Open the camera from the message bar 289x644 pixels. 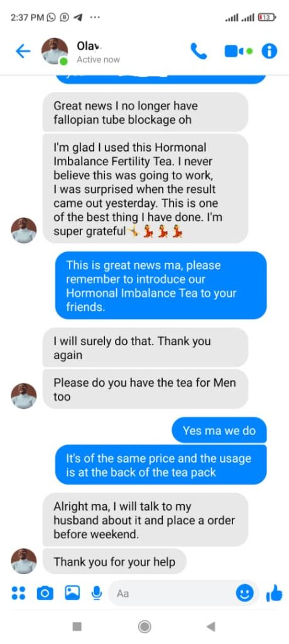coord(45,593)
